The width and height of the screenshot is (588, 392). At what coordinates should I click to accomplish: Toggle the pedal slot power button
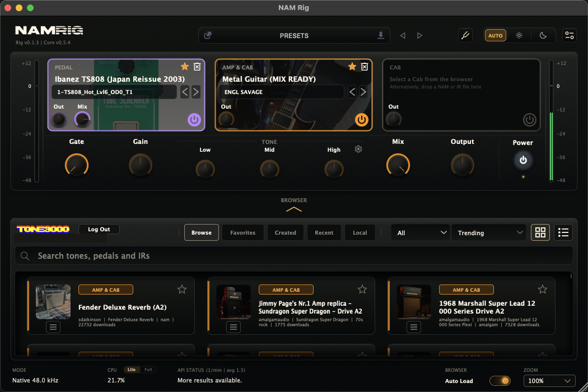(x=194, y=120)
